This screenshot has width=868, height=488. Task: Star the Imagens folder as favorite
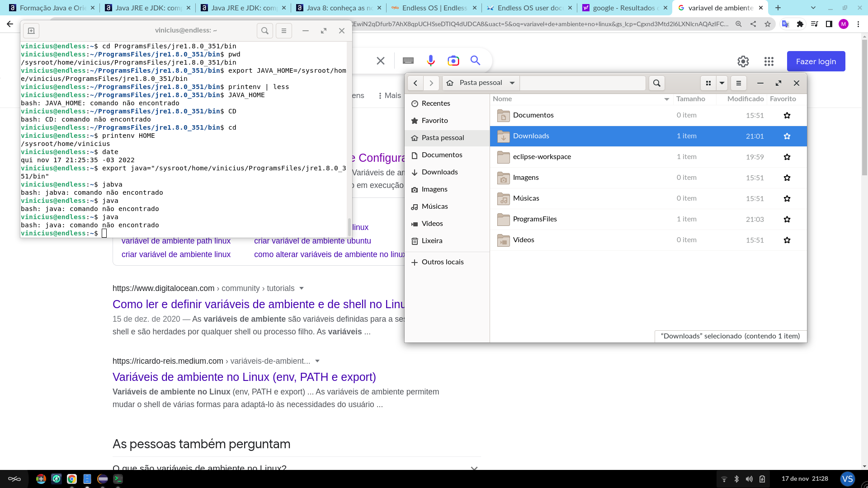(x=787, y=178)
